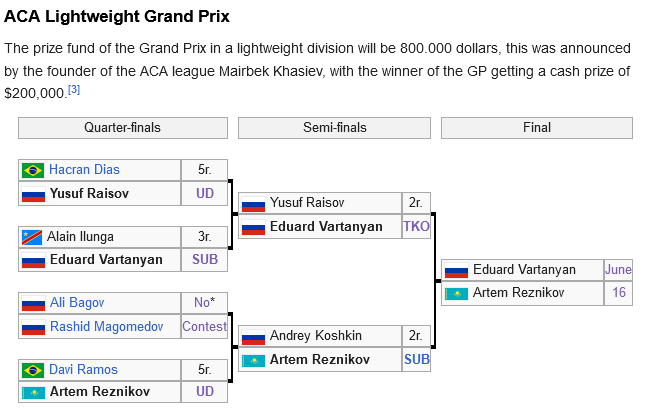Open the Davi Ramos link
Viewport: 652px width, 417px height.
(x=83, y=370)
